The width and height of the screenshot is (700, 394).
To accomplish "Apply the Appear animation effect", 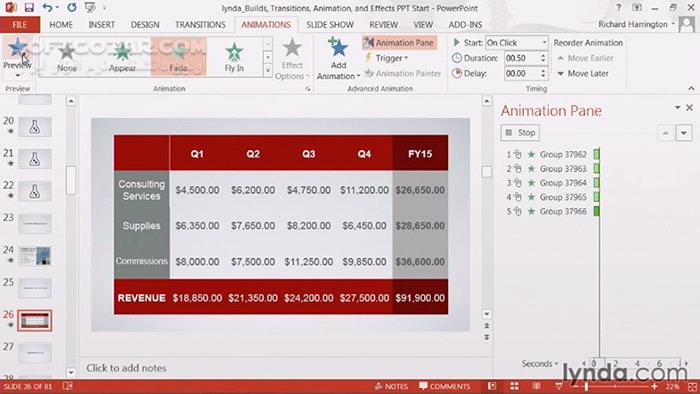I will 122,57.
